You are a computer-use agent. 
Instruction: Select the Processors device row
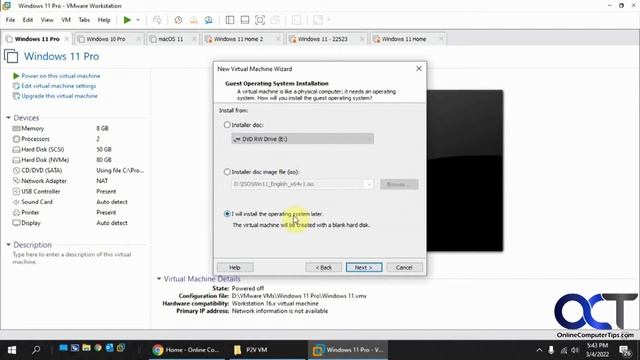78,139
